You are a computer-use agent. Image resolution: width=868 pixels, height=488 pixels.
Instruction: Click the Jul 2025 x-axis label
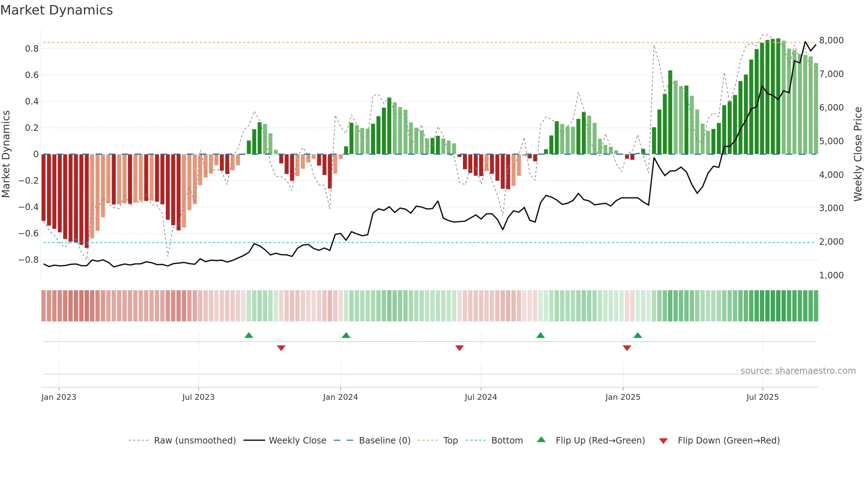tap(763, 397)
